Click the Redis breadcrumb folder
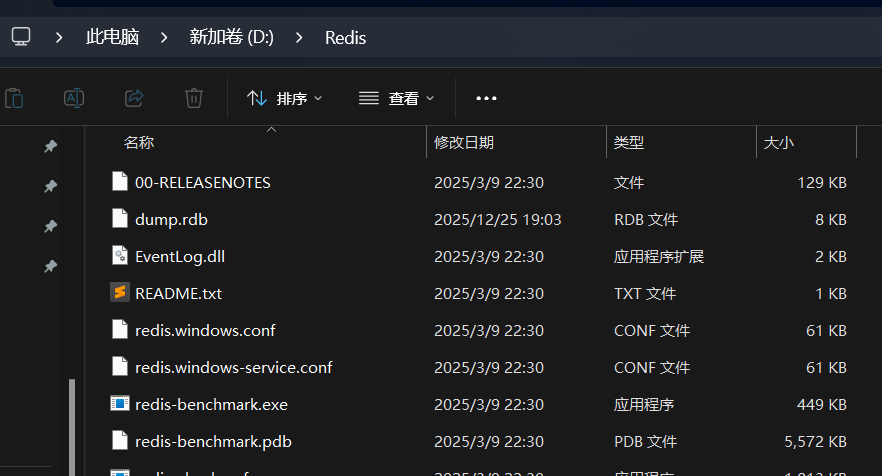Image resolution: width=882 pixels, height=476 pixels. click(x=345, y=38)
